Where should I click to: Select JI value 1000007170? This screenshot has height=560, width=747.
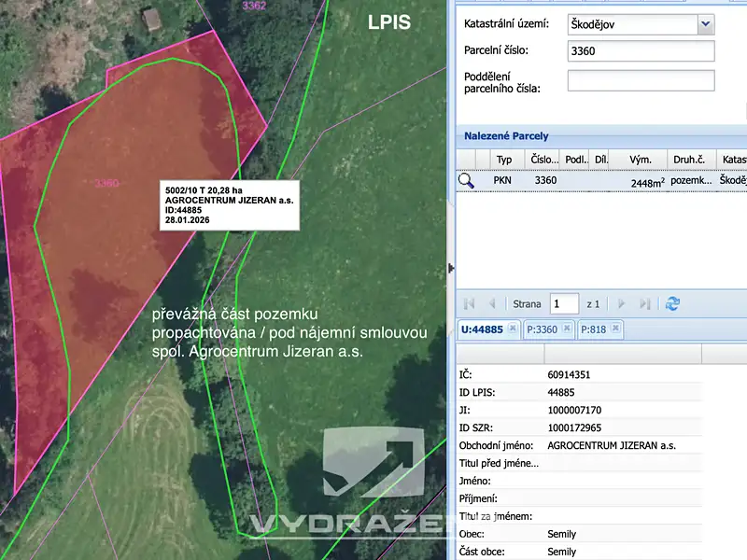[x=574, y=410]
